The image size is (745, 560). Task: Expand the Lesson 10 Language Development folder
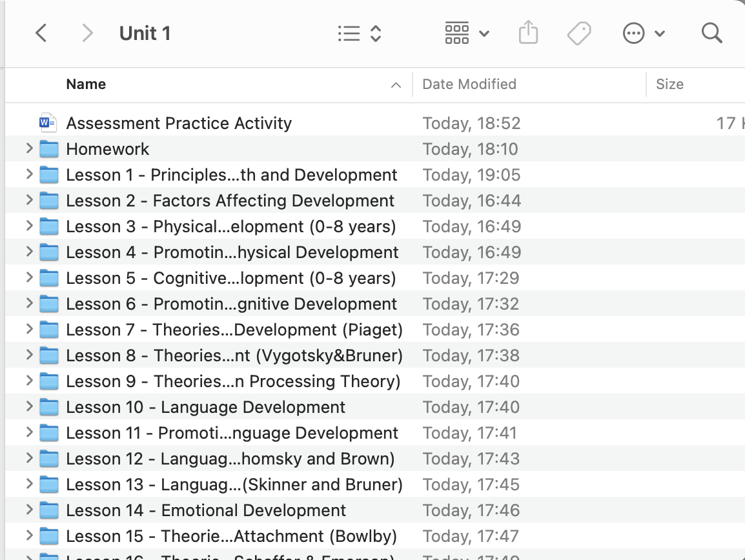coord(29,407)
